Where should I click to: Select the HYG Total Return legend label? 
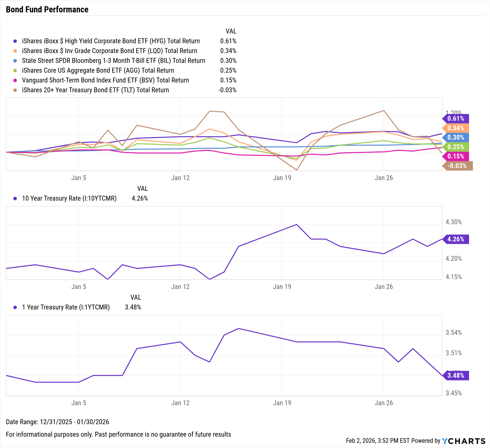pos(111,41)
